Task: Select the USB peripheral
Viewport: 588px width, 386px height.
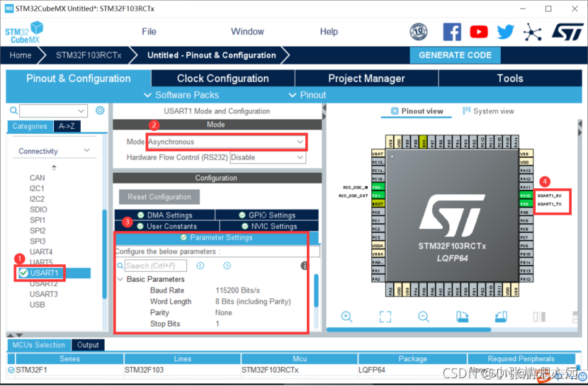Action: pos(37,305)
